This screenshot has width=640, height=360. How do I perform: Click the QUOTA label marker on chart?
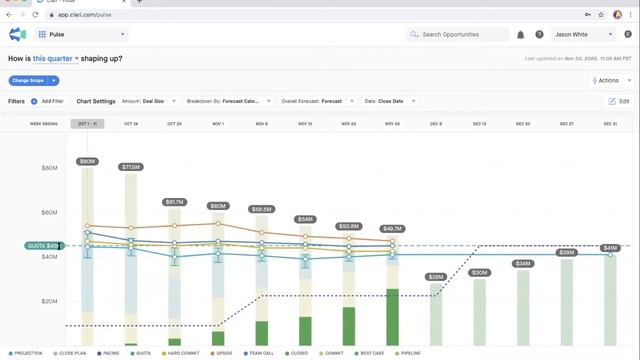[x=44, y=246]
